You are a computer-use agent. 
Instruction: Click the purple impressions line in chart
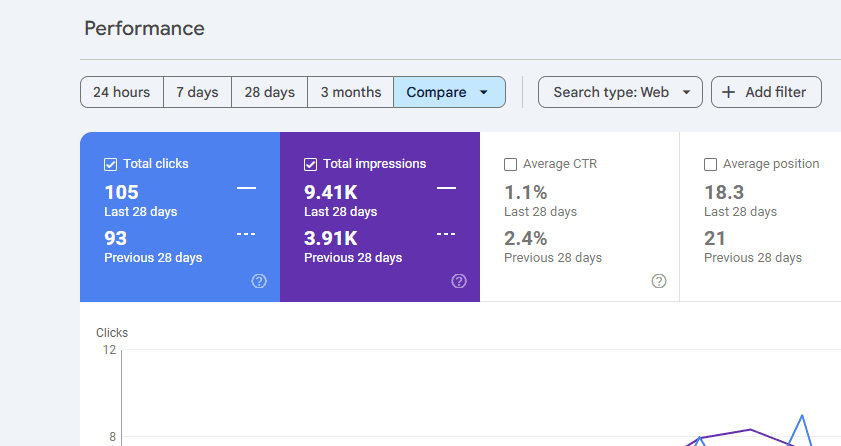(750, 430)
